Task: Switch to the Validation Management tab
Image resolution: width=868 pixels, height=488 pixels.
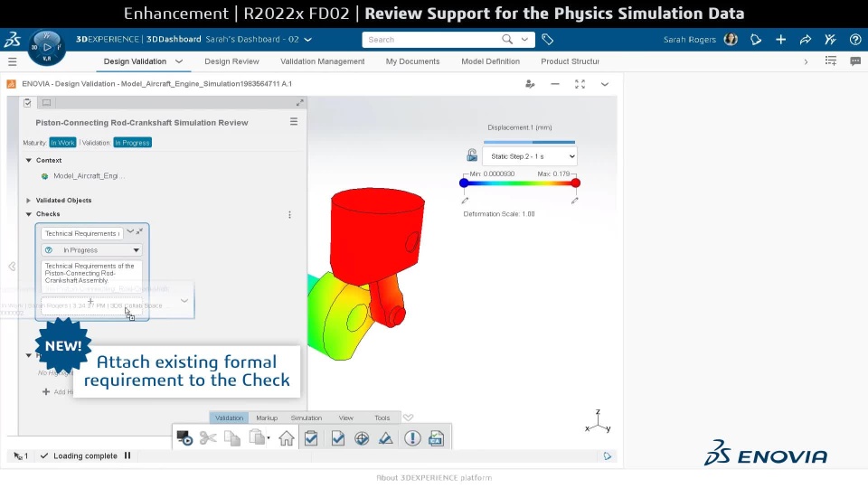Action: coord(322,61)
